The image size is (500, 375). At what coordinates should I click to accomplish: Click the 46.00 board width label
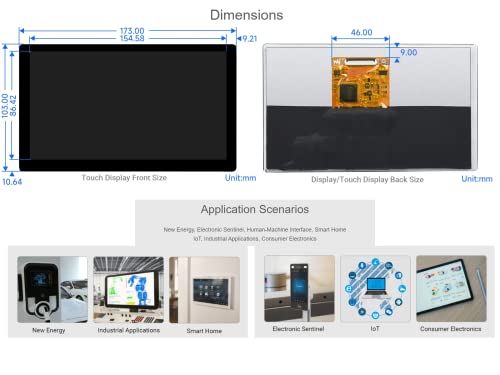(x=361, y=32)
